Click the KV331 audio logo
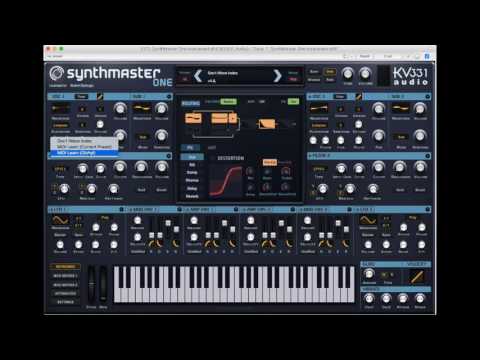 (410, 76)
